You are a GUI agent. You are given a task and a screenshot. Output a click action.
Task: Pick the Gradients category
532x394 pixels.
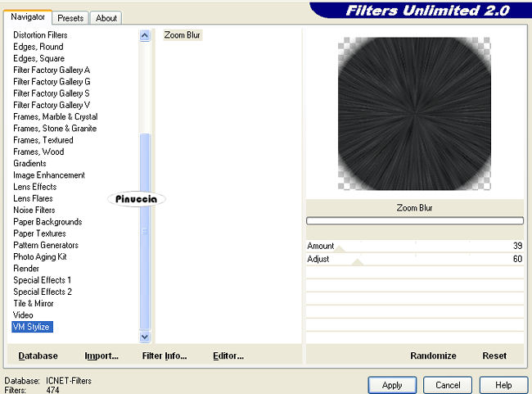29,163
